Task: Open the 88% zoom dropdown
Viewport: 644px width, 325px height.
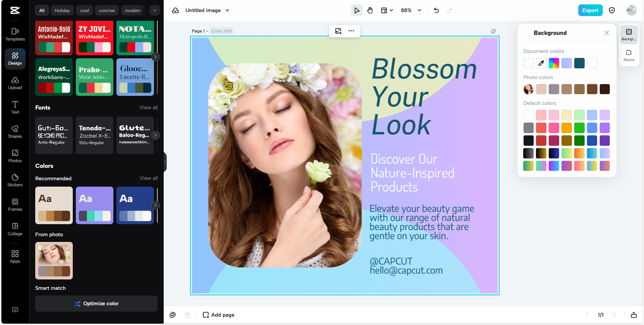Action: pos(411,10)
